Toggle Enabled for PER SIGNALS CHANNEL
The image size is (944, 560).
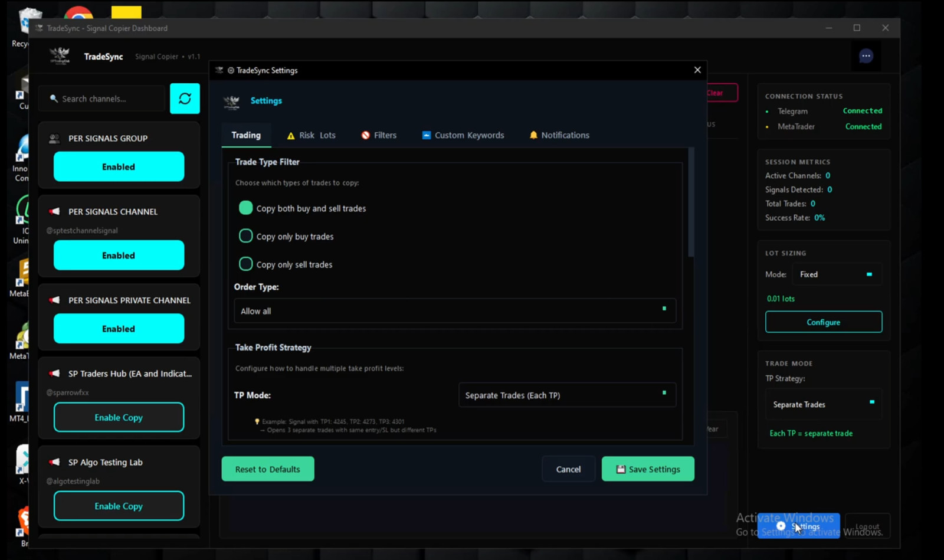(119, 255)
